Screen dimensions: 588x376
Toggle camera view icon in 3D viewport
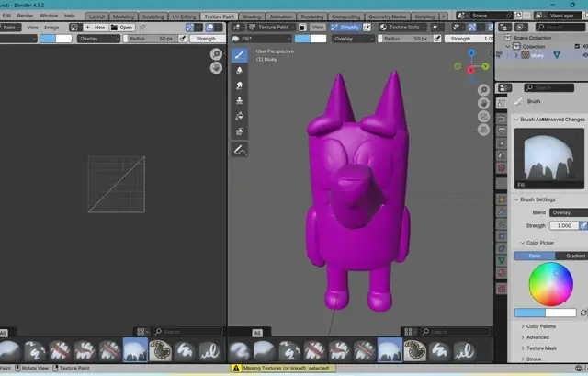point(483,117)
